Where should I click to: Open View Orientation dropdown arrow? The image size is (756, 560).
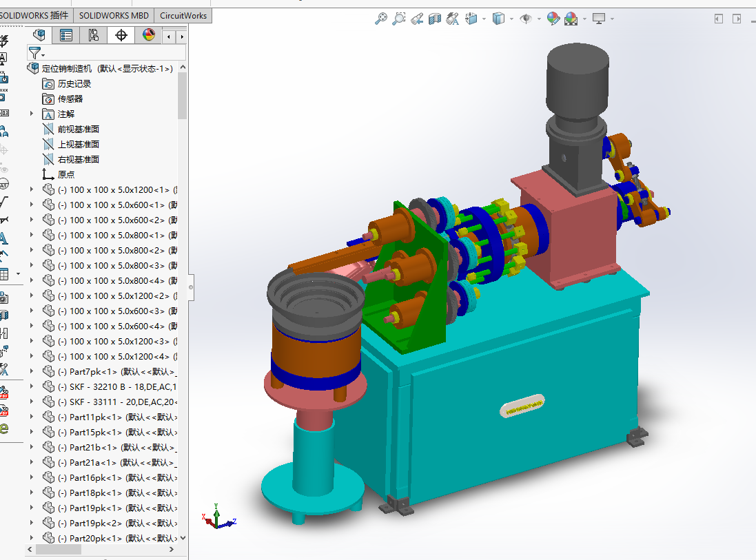pyautogui.click(x=484, y=19)
